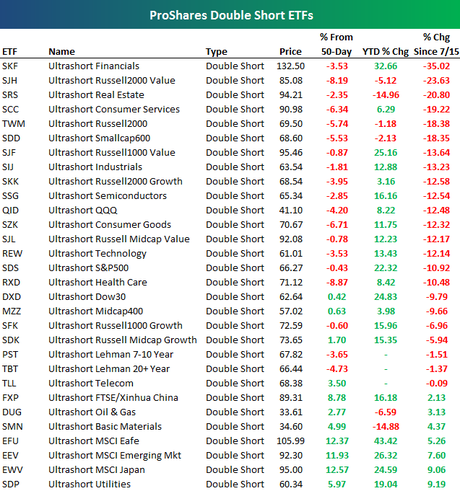Click 'Ultrashort Industrials'
This screenshot has height=491, width=460.
[x=95, y=167]
